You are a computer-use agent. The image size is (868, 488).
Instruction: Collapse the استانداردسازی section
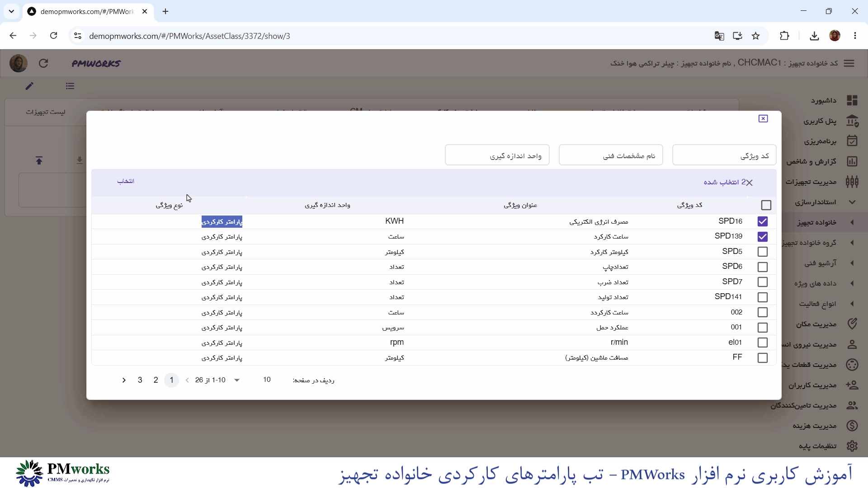coord(852,202)
